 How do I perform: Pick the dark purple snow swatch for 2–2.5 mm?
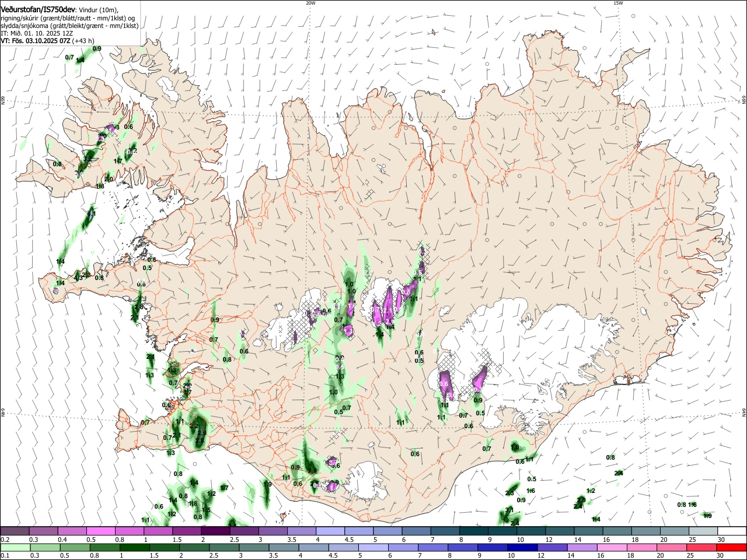(215, 531)
